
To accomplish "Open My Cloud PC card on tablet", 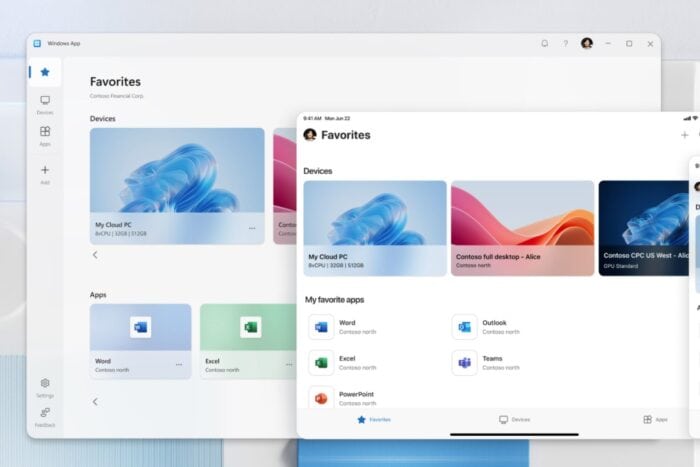I will (x=375, y=228).
